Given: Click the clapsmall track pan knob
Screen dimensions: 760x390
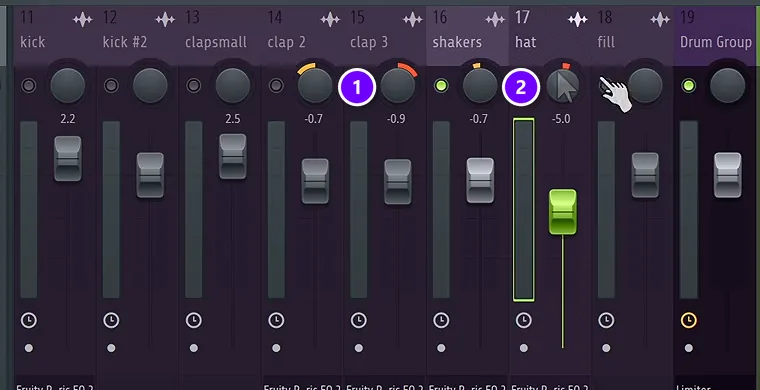Looking at the screenshot, I should (233, 86).
